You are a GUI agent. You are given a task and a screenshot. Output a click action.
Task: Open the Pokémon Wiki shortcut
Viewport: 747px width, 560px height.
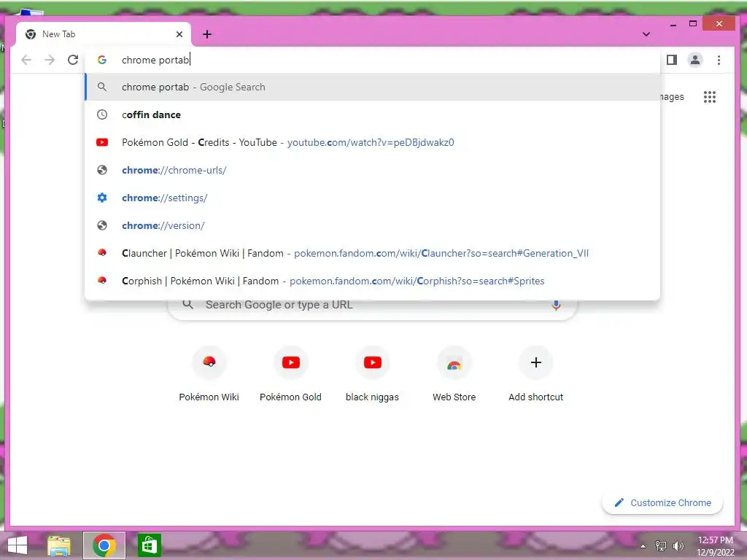coord(209,375)
